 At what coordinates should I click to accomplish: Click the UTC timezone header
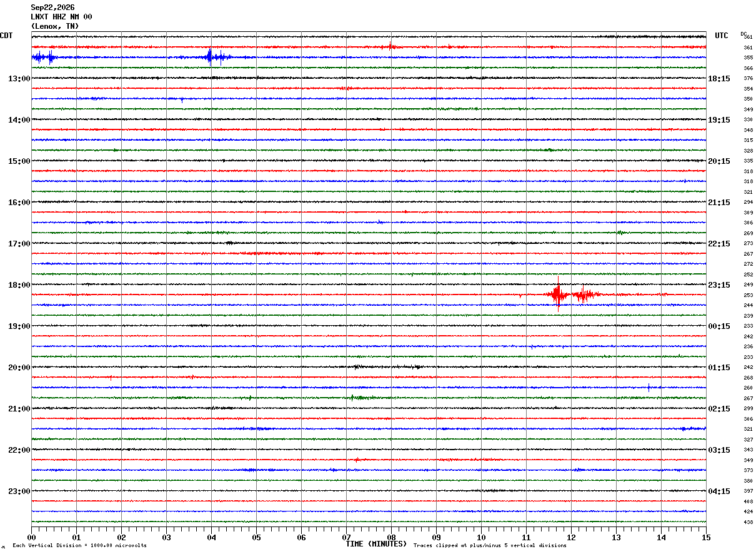(722, 36)
